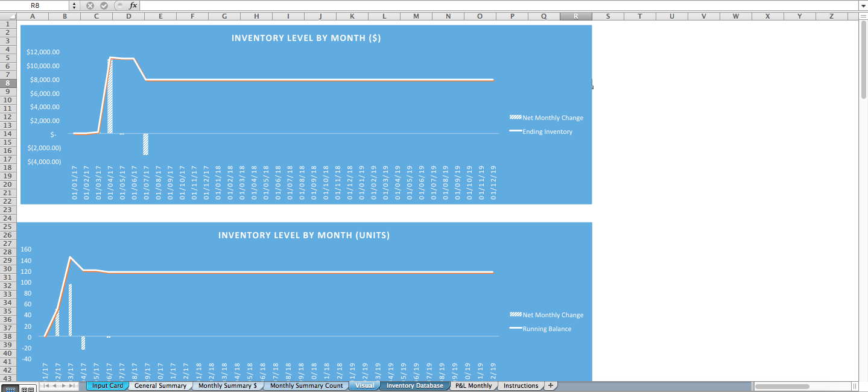Click the Running Balance legend entry
Viewport: 868px width, 392px height.
(x=540, y=329)
